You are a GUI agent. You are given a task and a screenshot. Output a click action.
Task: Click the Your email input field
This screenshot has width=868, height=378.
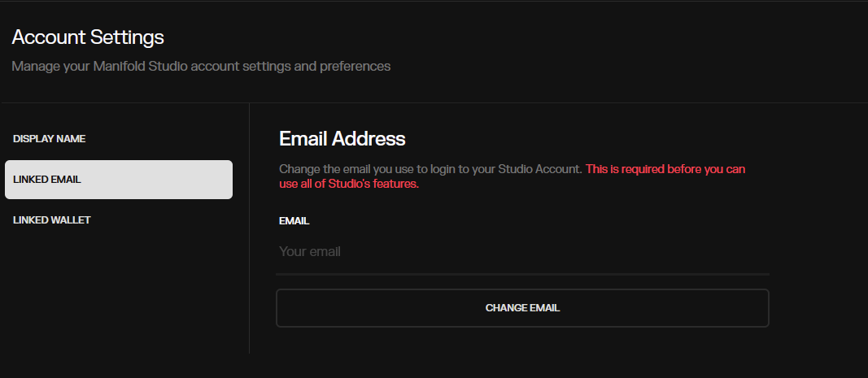tap(522, 252)
